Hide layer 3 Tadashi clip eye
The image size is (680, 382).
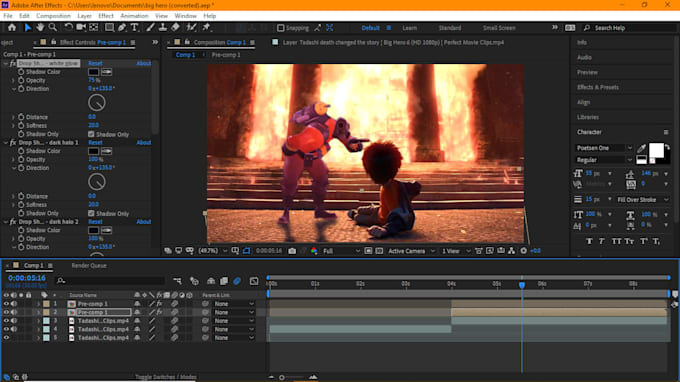pyautogui.click(x=6, y=321)
